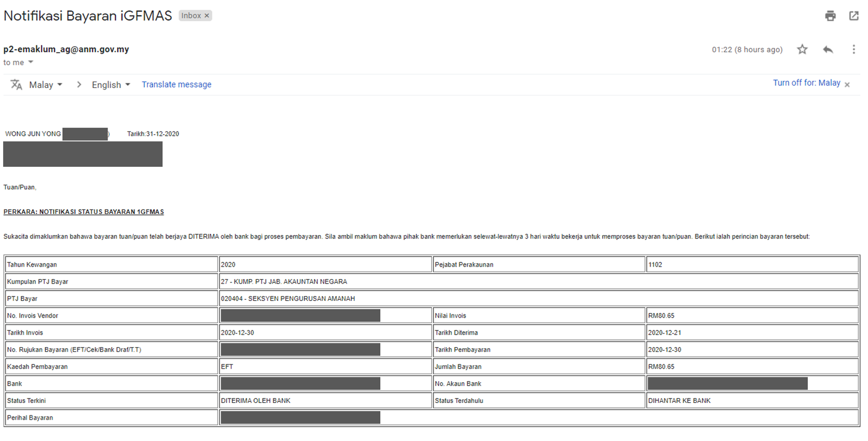Click the PTJ Bayar label cell
Viewport: 868px width, 441px height.
(x=111, y=298)
